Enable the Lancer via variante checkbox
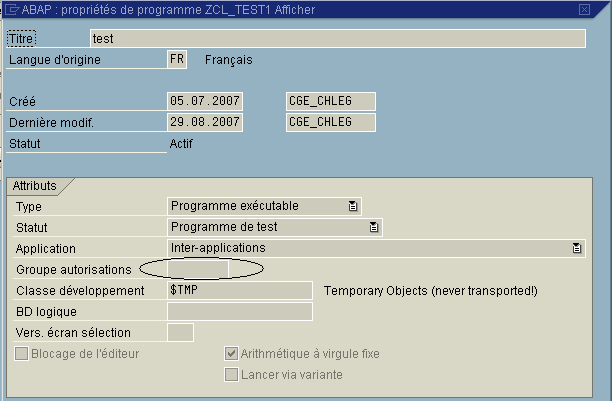Screen dimensions: 612x401 tap(231, 375)
